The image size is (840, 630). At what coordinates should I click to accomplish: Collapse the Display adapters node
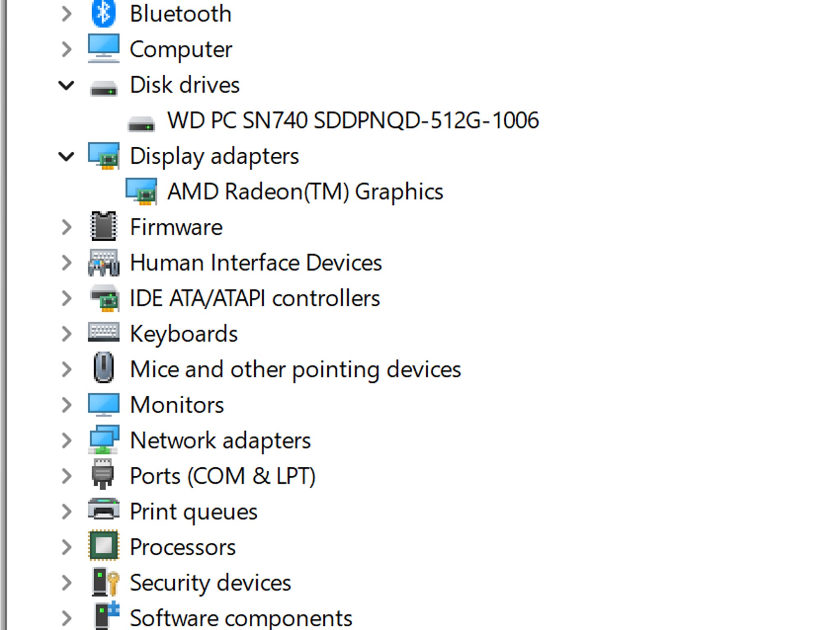66,156
